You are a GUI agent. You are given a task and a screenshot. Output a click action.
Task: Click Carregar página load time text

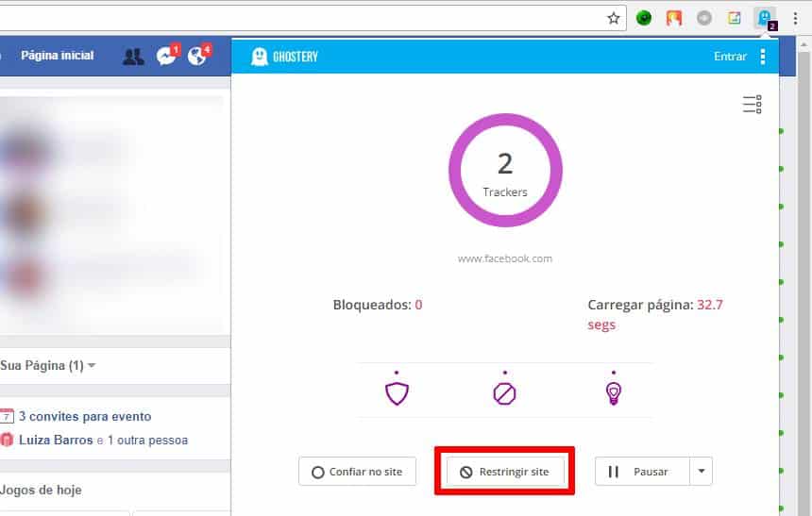tap(655, 315)
